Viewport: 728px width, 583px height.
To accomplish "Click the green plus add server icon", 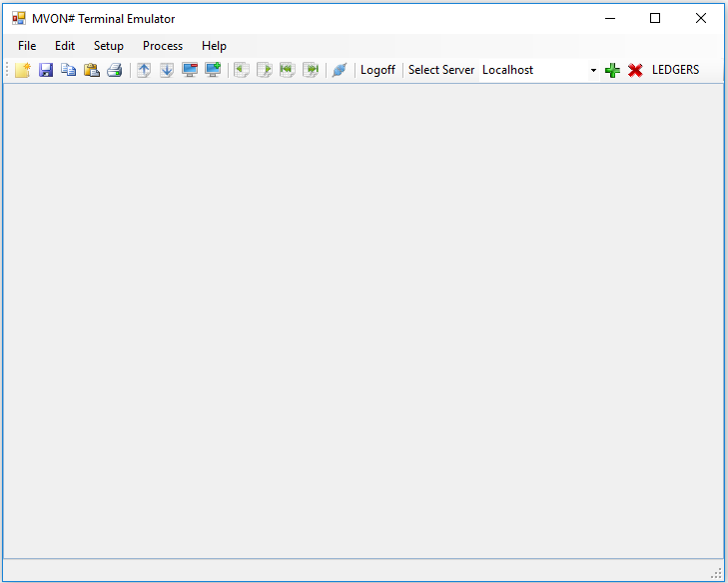I will click(x=612, y=70).
